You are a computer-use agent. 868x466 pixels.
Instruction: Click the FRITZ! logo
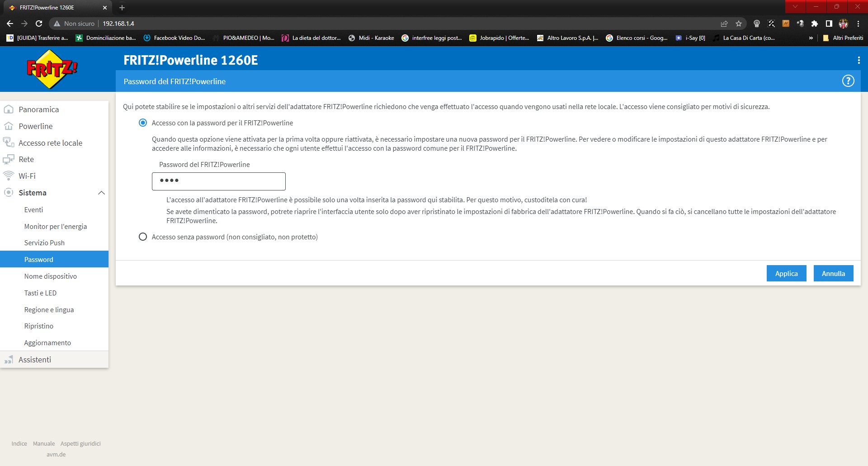pyautogui.click(x=52, y=69)
